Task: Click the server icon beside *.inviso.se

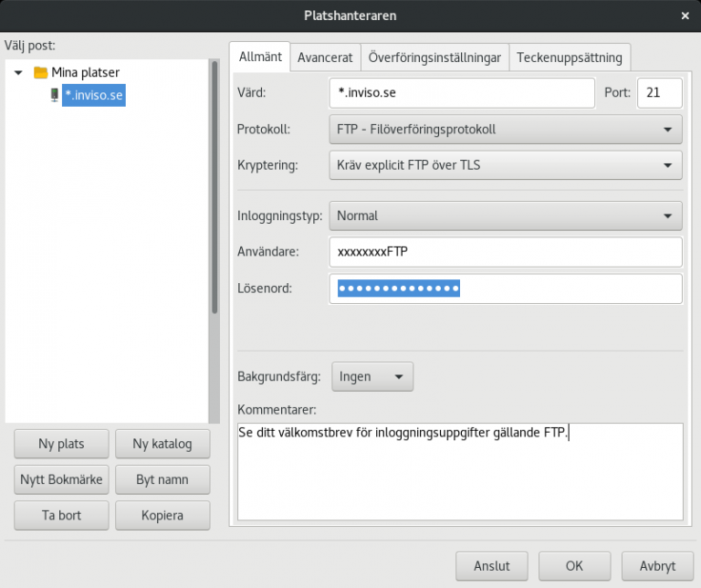Action: [x=54, y=95]
